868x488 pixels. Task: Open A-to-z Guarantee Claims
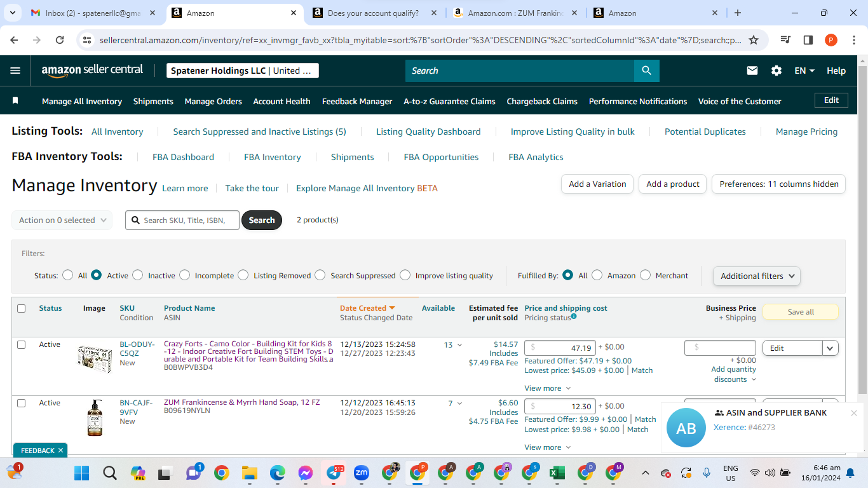click(x=449, y=101)
